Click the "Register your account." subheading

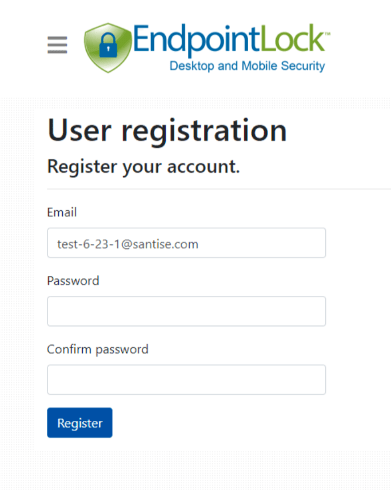143,167
